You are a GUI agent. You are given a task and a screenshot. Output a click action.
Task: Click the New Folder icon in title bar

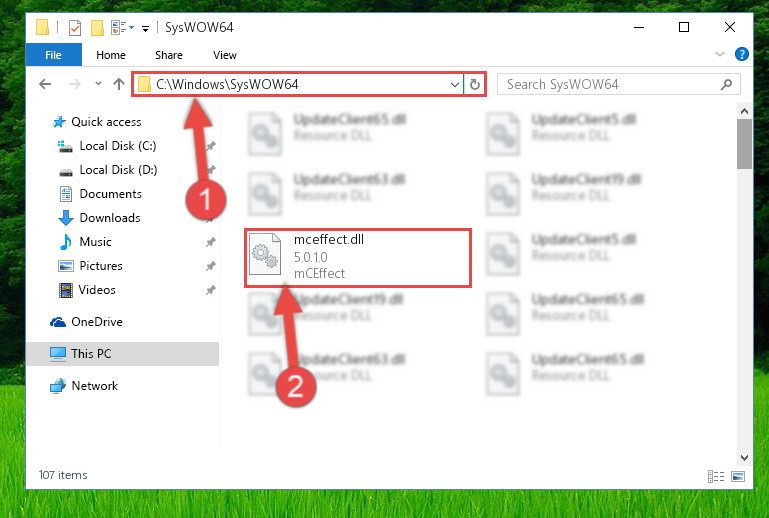[97, 27]
